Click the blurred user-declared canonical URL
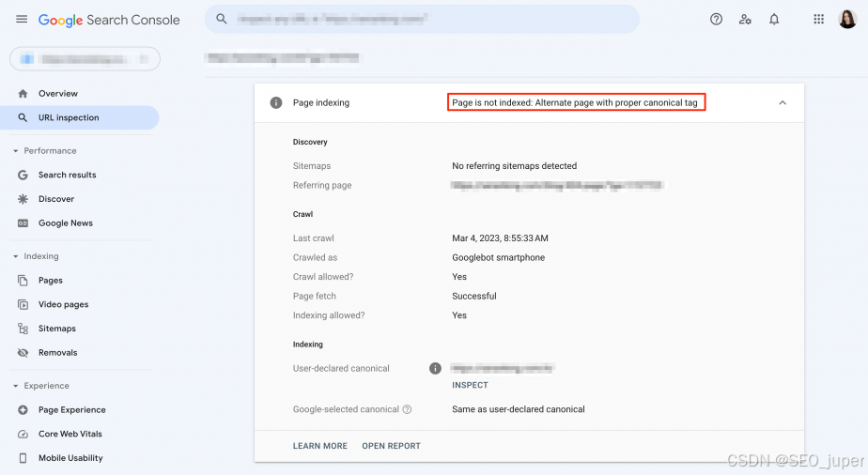 (503, 368)
